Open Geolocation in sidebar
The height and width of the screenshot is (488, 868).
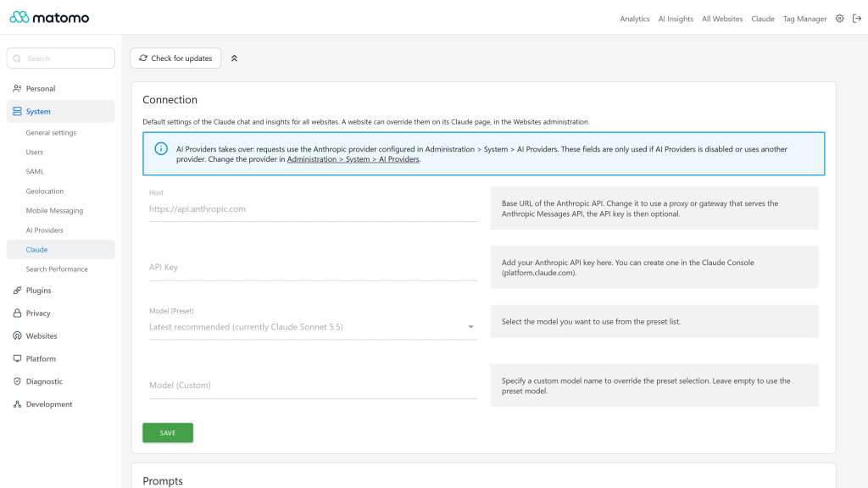pos(45,191)
